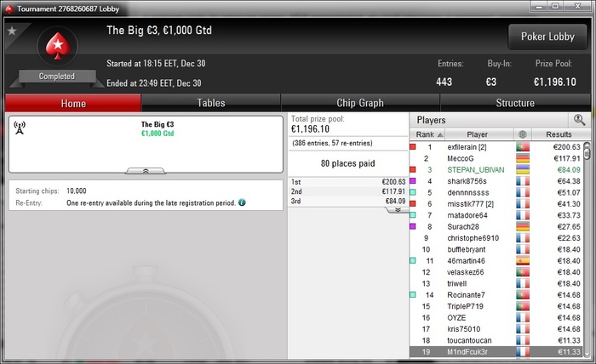Click the favorite star icon in top-left corner

pyautogui.click(x=12, y=31)
